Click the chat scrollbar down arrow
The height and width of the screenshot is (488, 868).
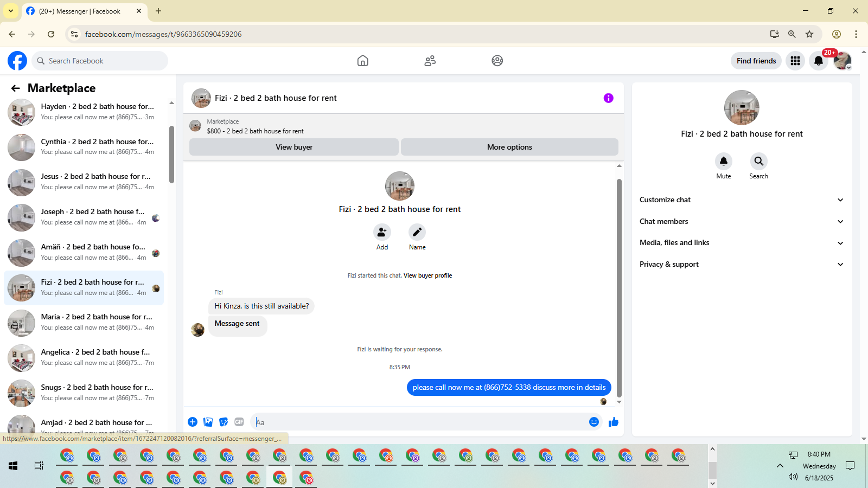pos(619,402)
